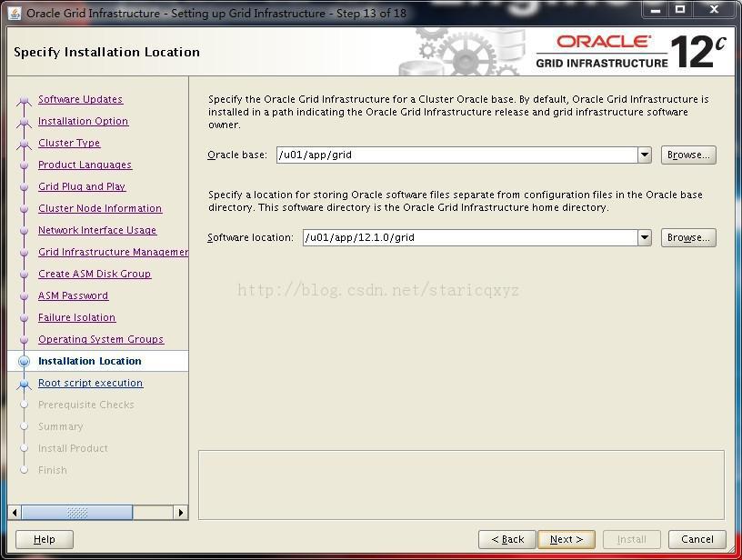Maximize the Oracle installer window
The width and height of the screenshot is (742, 560).
pos(680,9)
